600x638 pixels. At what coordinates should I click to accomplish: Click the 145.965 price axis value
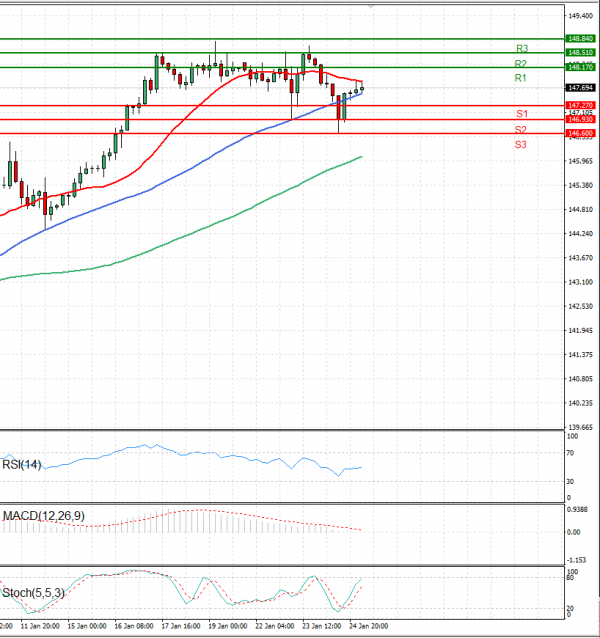580,161
